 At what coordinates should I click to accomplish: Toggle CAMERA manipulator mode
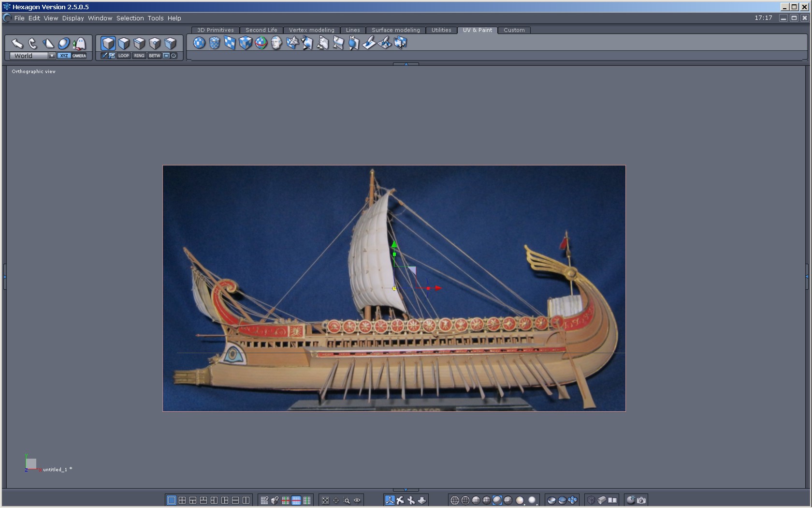79,56
